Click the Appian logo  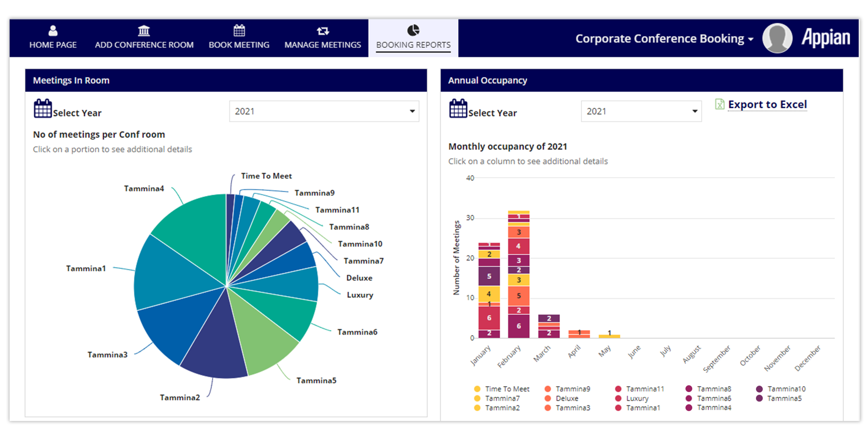click(x=826, y=38)
